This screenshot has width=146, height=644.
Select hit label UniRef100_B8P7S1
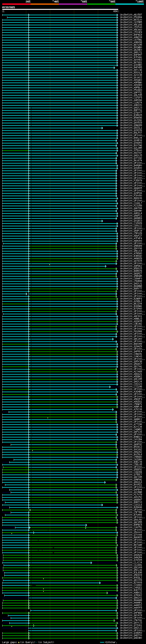coord(131,110)
